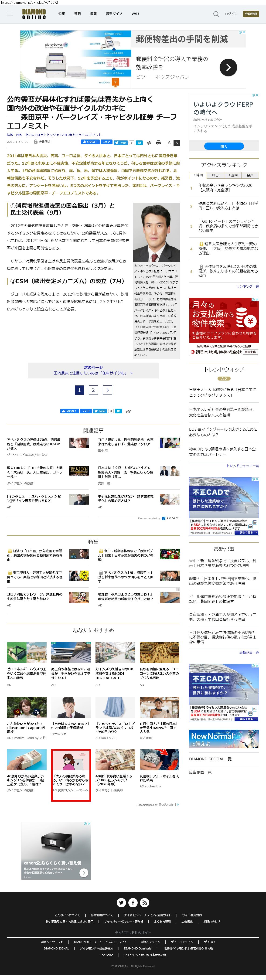266x980 pixels.
Task: Open the New Normalに備えよ banner
Action: coord(224,739)
